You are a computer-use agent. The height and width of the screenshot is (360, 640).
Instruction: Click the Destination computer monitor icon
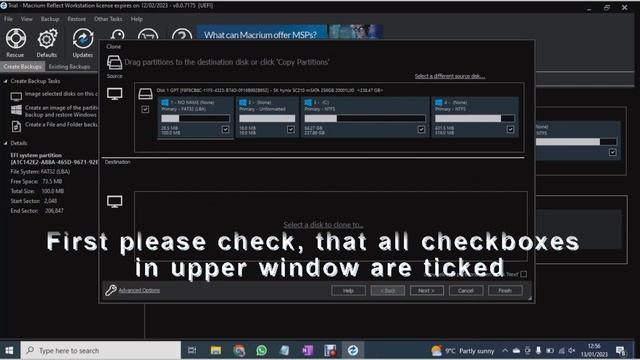click(115, 201)
